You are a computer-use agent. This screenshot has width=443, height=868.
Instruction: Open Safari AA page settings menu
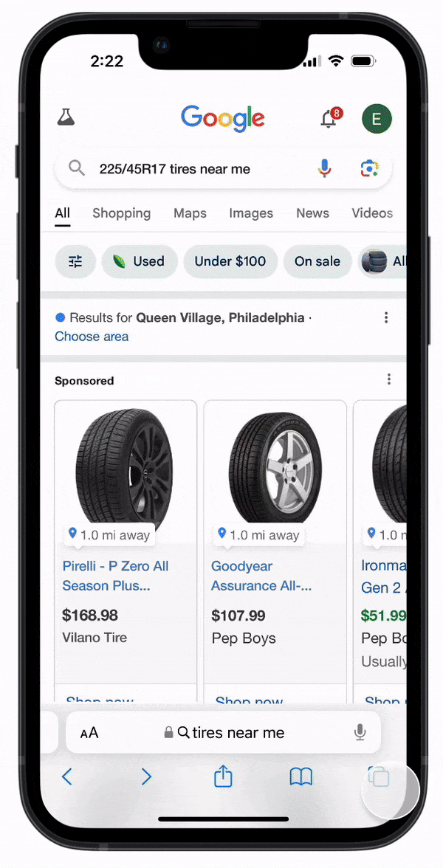tap(89, 733)
